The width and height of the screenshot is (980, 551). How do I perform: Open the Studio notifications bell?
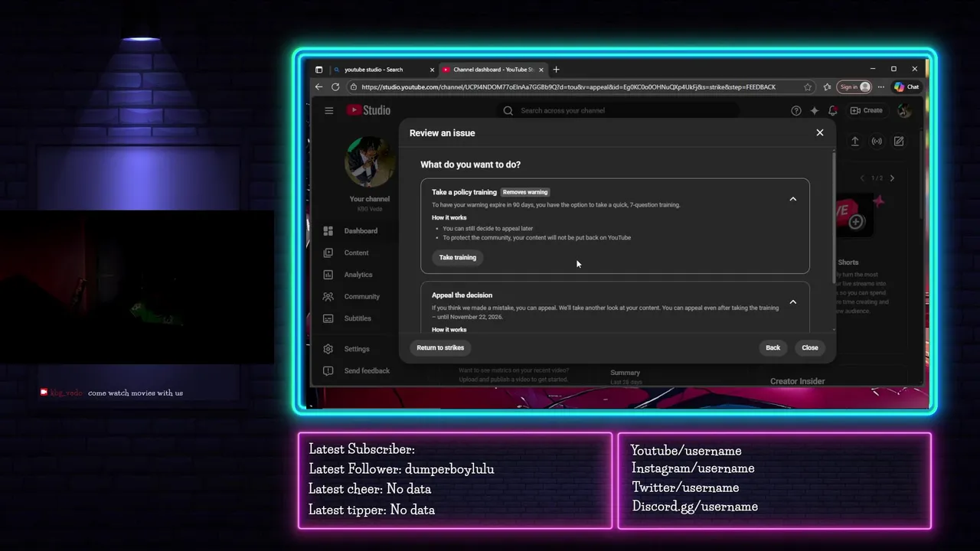pos(833,110)
